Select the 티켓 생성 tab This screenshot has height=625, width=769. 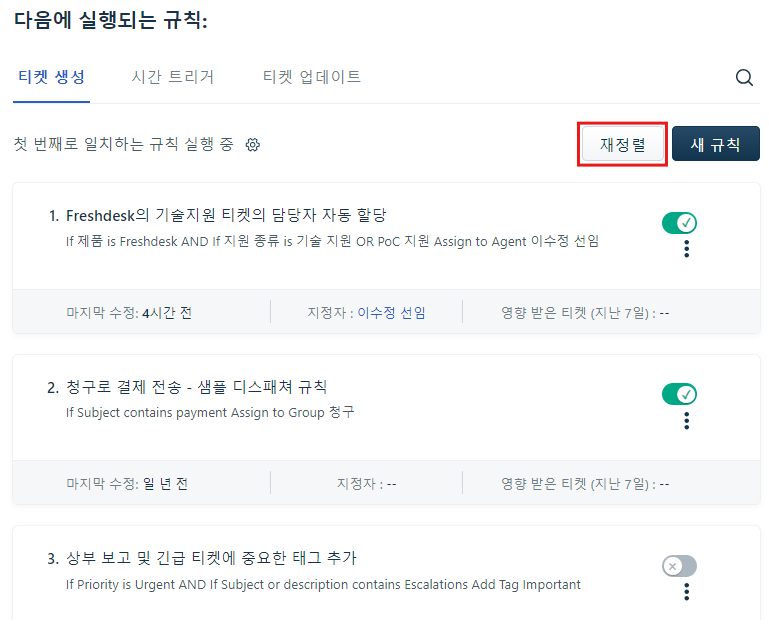pyautogui.click(x=51, y=77)
